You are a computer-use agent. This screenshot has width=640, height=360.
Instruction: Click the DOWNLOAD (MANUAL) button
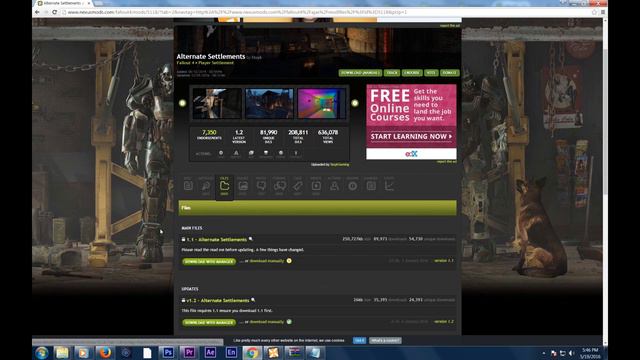(360, 73)
